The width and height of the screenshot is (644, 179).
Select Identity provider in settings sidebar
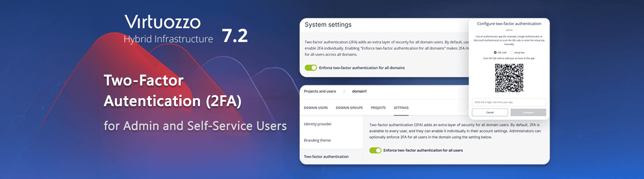point(318,124)
